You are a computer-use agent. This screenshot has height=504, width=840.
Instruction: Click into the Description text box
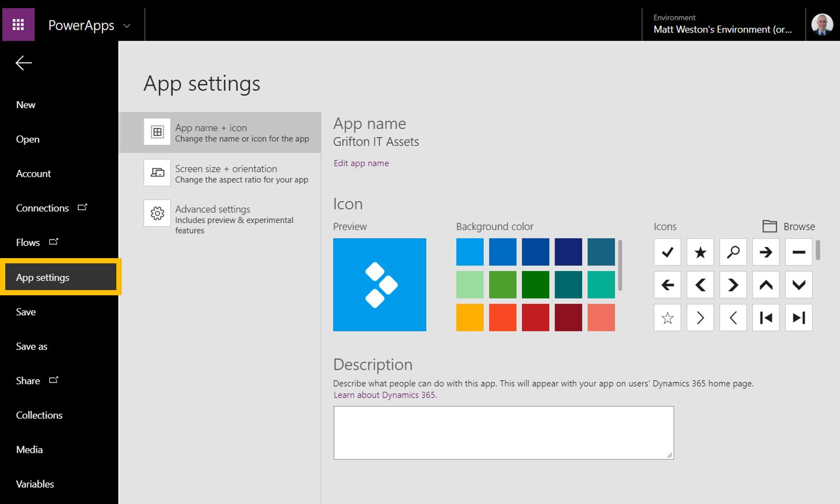tap(504, 432)
